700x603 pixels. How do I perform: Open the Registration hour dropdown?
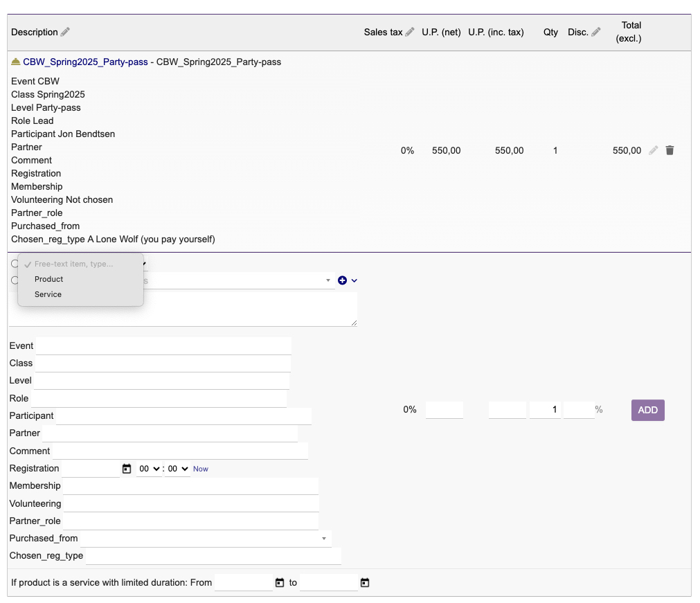tap(149, 469)
